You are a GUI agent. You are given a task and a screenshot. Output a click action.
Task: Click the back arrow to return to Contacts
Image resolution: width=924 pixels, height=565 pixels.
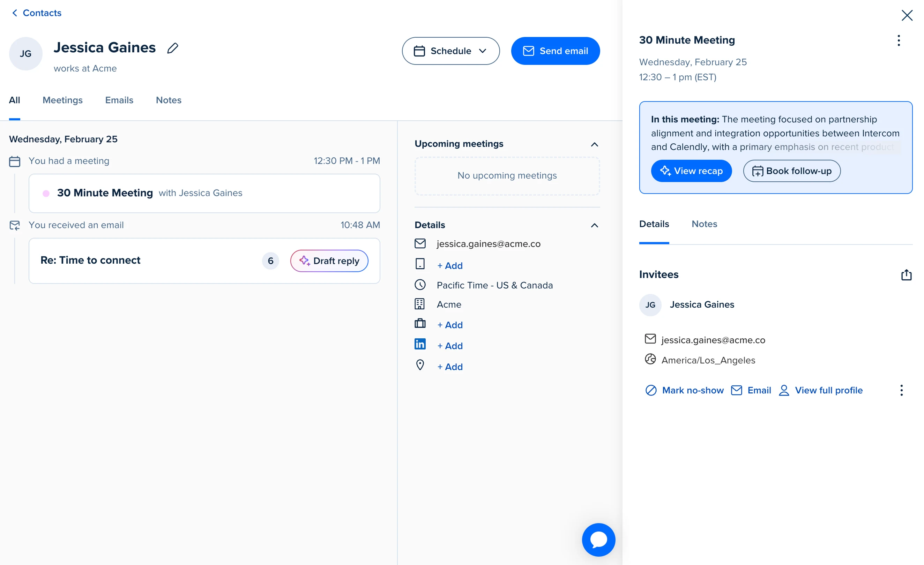pos(14,12)
